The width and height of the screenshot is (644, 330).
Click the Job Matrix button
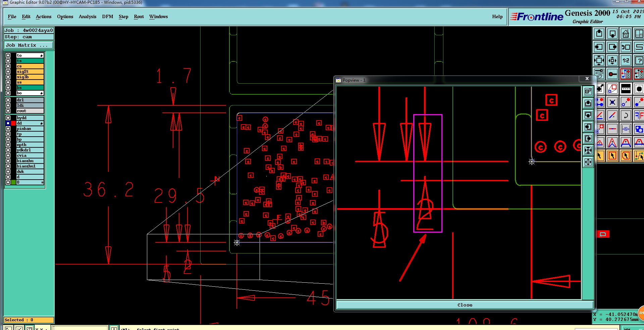tap(29, 45)
